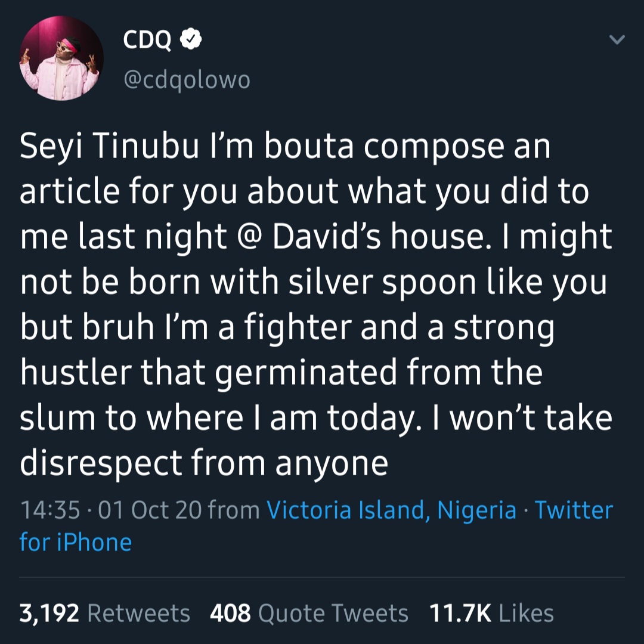The height and width of the screenshot is (644, 644).
Task: Click the 408 quote tweet count
Action: click(x=230, y=613)
